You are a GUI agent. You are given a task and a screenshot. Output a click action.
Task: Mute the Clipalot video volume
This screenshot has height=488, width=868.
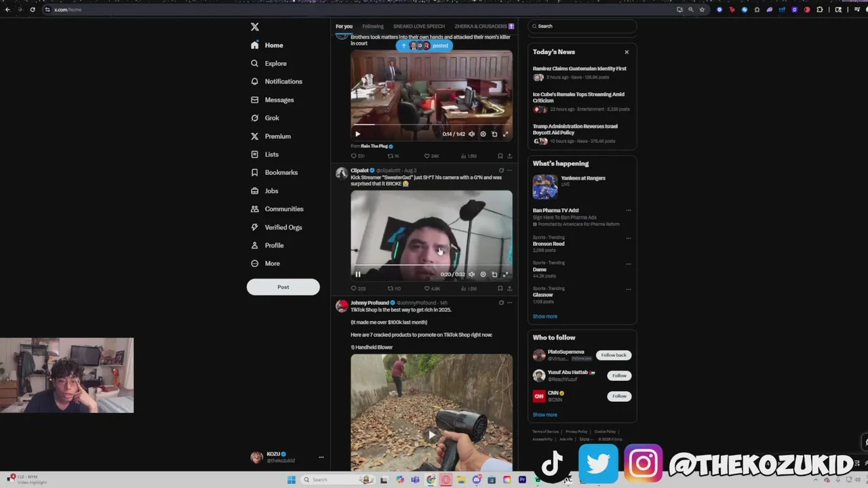coord(472,274)
